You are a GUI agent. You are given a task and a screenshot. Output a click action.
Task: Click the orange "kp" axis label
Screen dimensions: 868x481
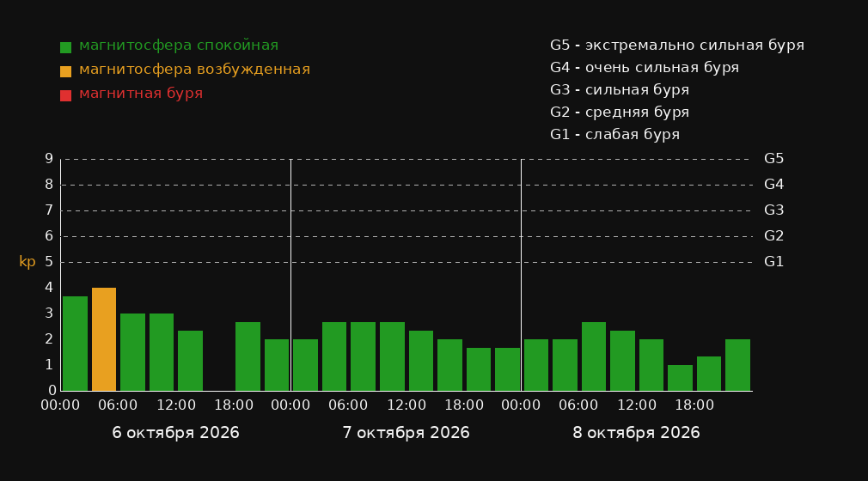click(x=28, y=262)
